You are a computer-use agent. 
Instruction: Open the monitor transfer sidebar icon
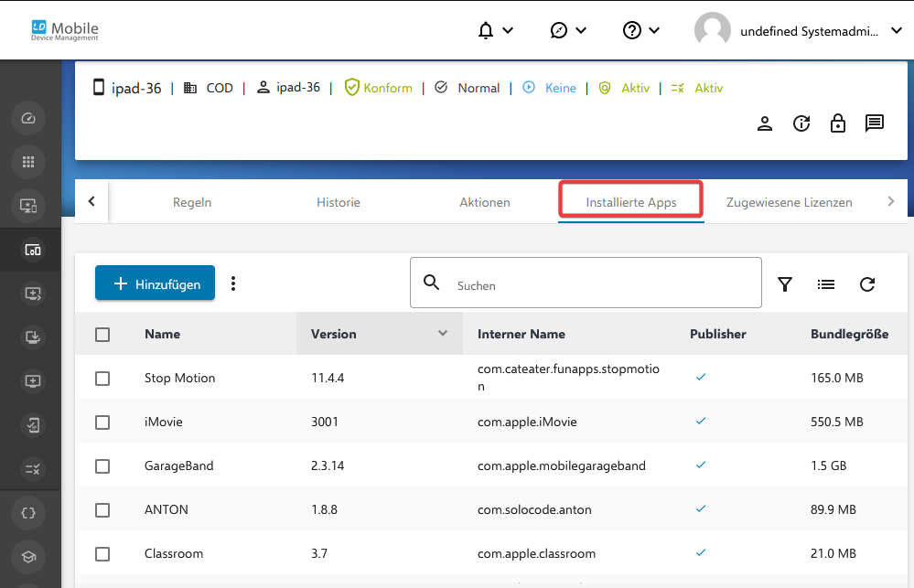click(x=33, y=294)
